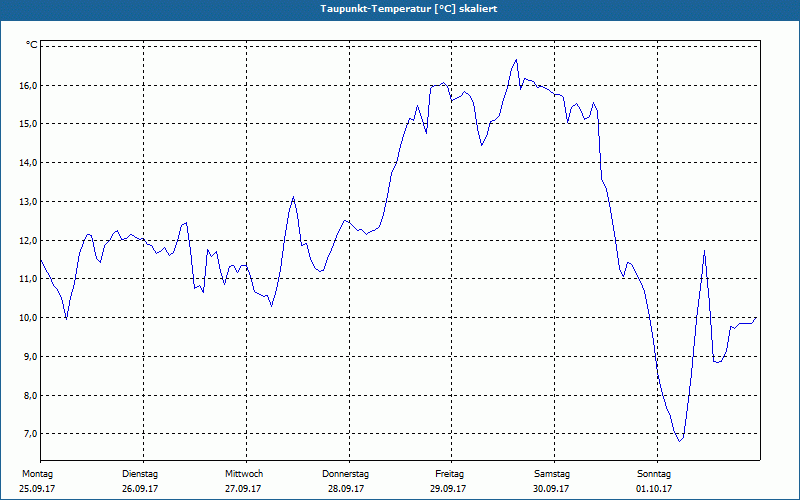The height and width of the screenshot is (500, 800).
Task: Select the 11,0 y-axis value
Action: [29, 279]
